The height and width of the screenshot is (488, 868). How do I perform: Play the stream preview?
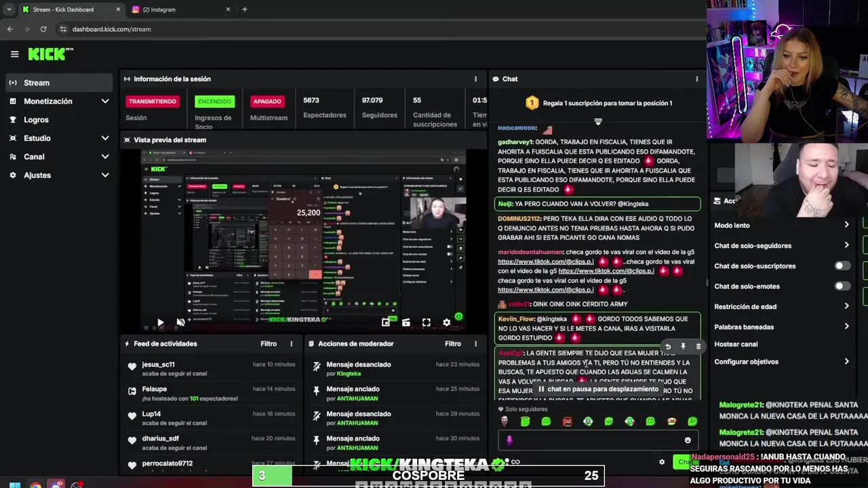(160, 323)
